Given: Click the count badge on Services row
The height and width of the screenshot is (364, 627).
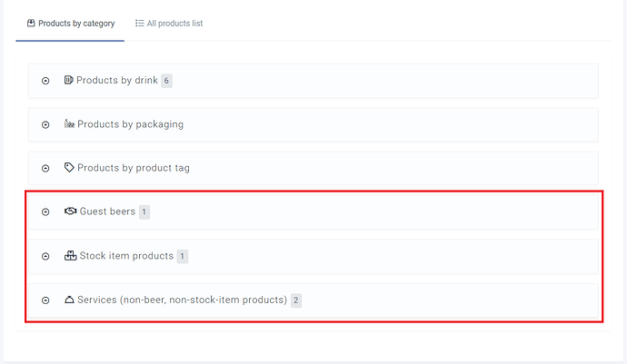Looking at the screenshot, I should [x=296, y=300].
